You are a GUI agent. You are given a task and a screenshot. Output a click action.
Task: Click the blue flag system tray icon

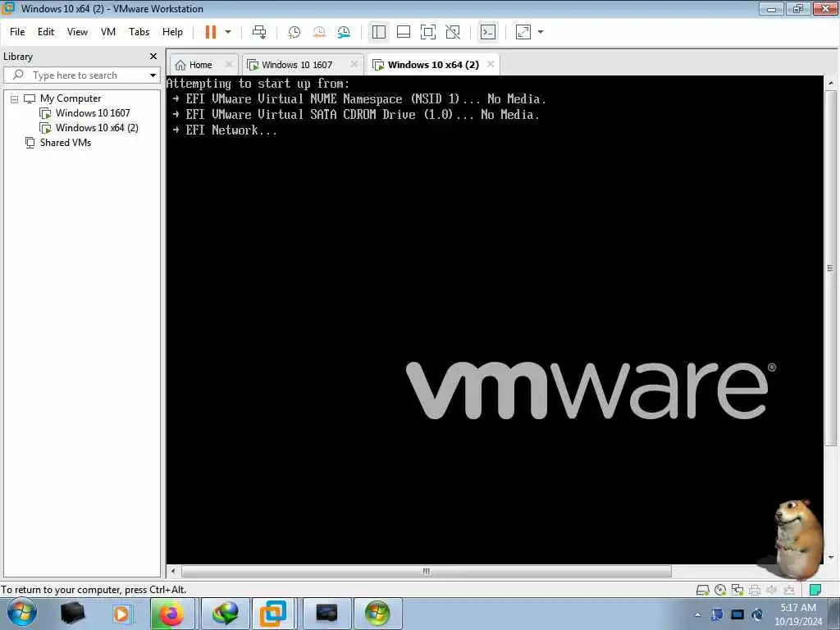[717, 614]
